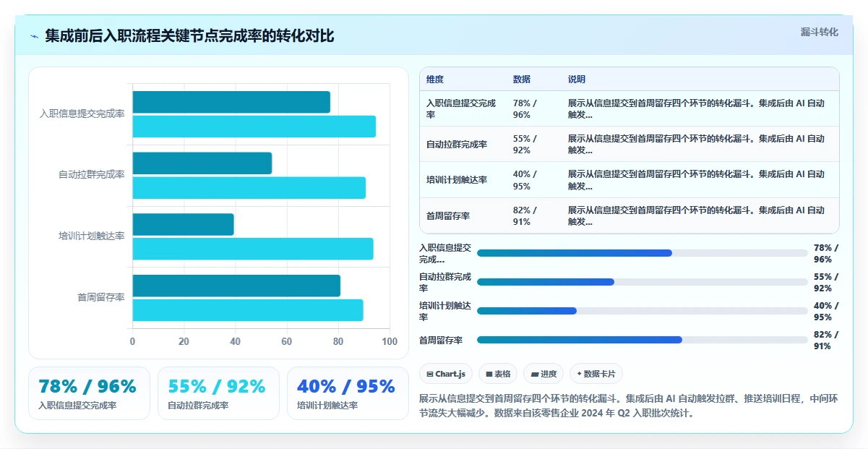Click the 漏斗转化 badge in the header
The image size is (868, 449).
(820, 32)
